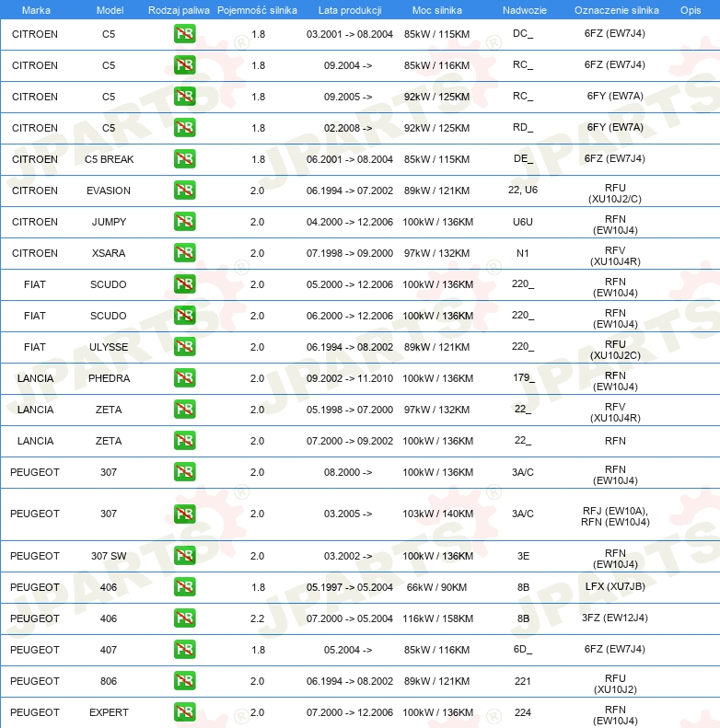The height and width of the screenshot is (728, 720).
Task: Click the 3E body code cell
Action: coord(524,556)
